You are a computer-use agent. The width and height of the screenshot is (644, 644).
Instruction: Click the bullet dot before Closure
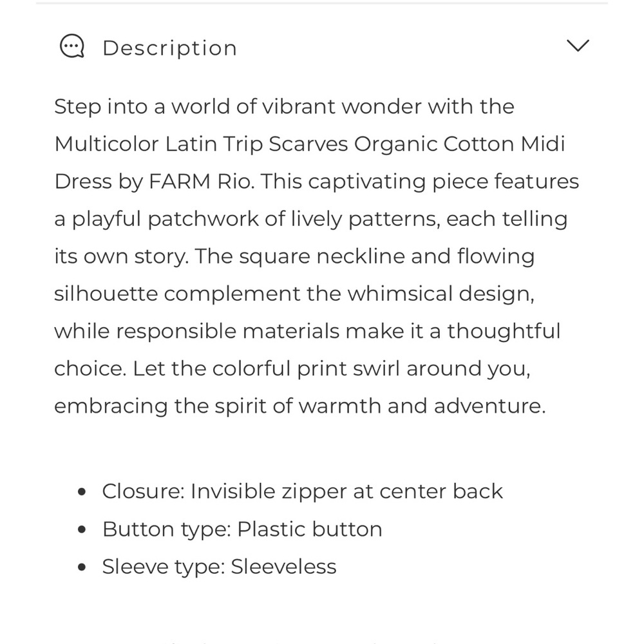tap(82, 492)
